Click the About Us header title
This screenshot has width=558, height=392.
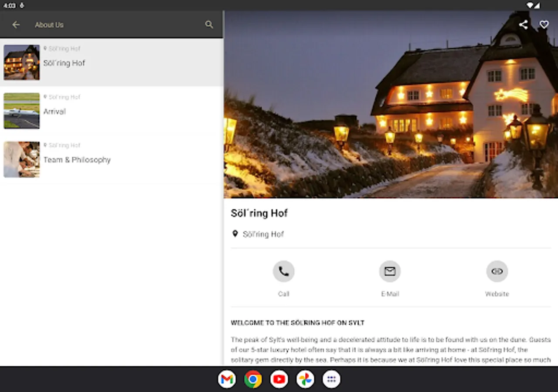click(49, 25)
